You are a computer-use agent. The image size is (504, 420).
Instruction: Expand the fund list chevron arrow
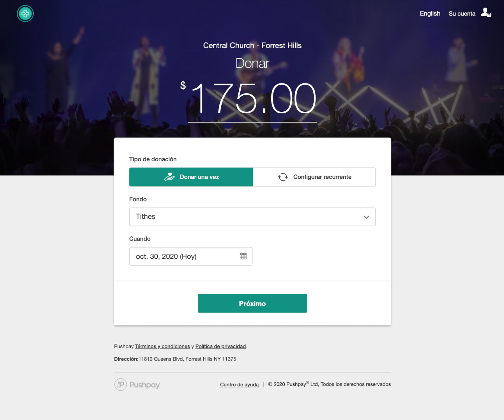(366, 217)
